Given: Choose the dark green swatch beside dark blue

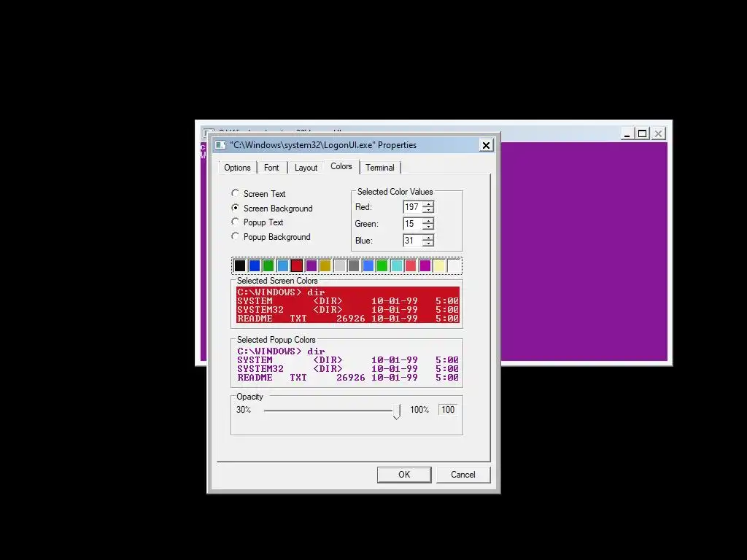Looking at the screenshot, I should (x=268, y=265).
